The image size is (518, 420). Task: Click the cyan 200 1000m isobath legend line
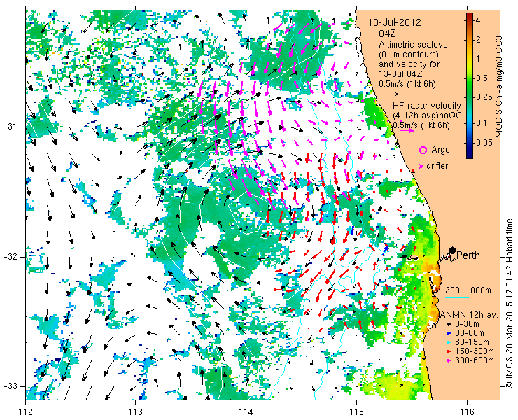coord(457,298)
